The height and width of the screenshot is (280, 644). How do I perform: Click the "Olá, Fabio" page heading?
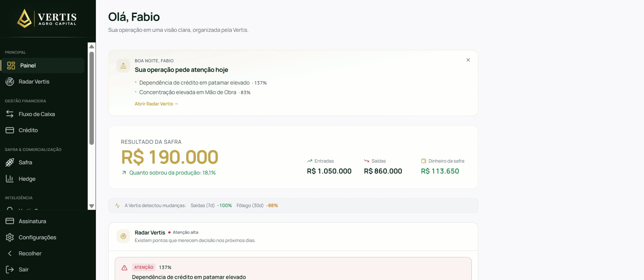134,17
